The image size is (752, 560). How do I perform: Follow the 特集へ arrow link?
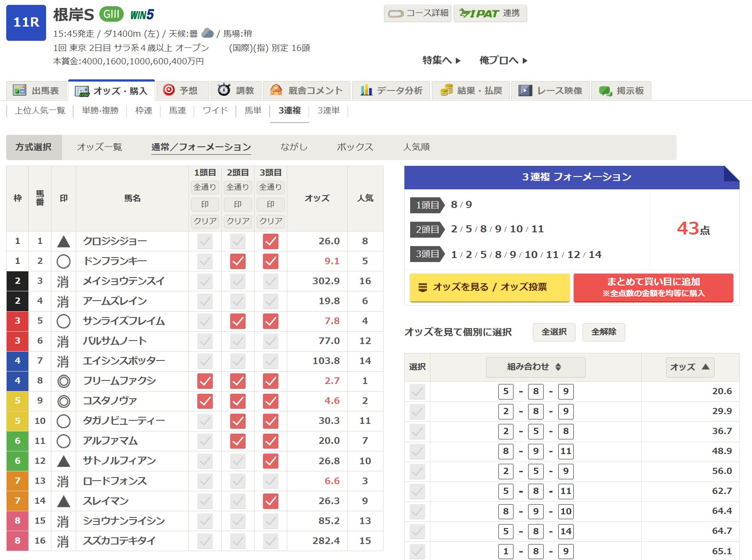tap(442, 60)
